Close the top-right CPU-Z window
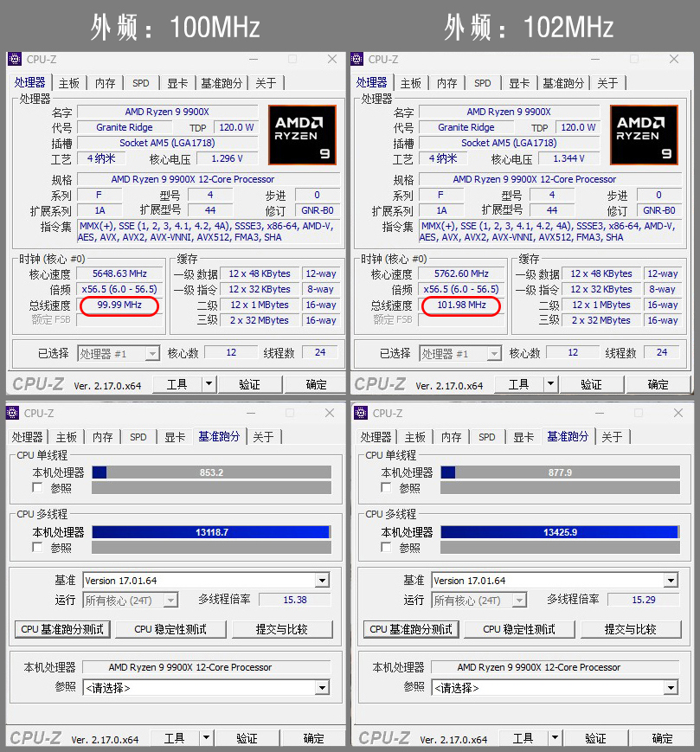The width and height of the screenshot is (700, 752). 674,59
